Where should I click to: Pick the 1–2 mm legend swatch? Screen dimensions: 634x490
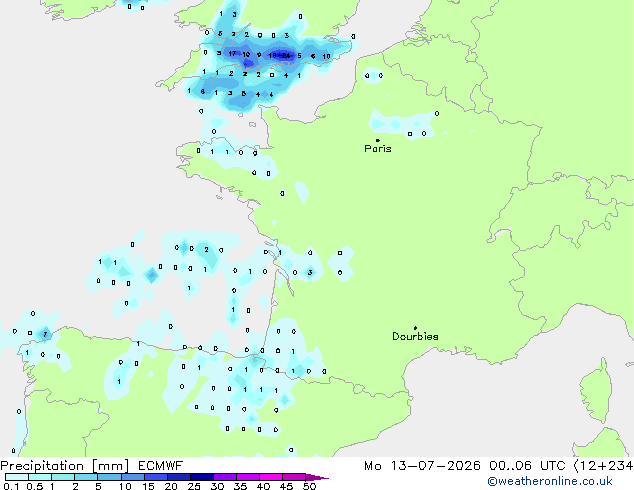(63, 477)
